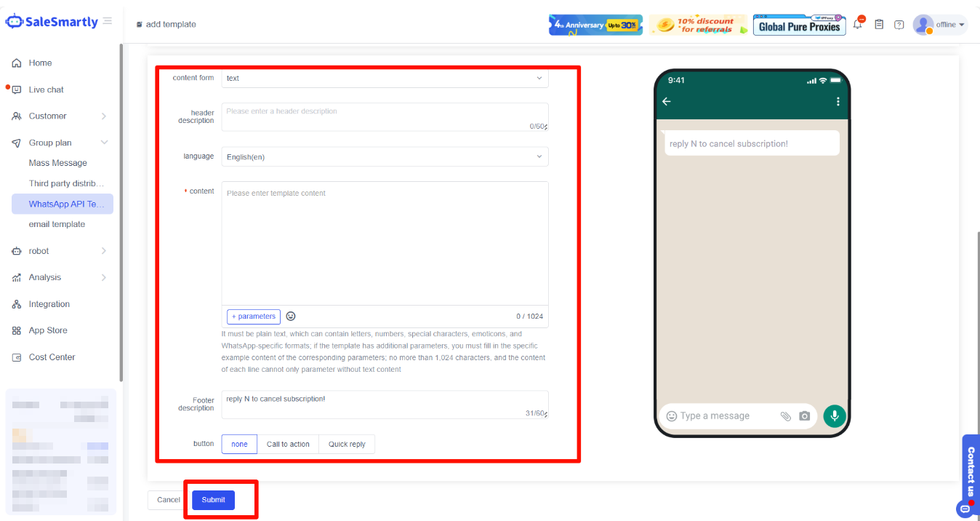
Task: Open offline status dropdown
Action: click(951, 25)
